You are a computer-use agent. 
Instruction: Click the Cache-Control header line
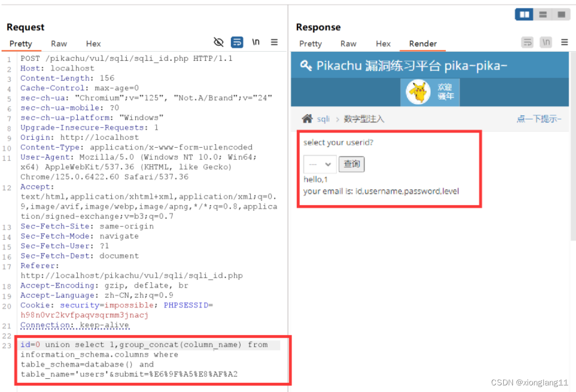pos(80,88)
